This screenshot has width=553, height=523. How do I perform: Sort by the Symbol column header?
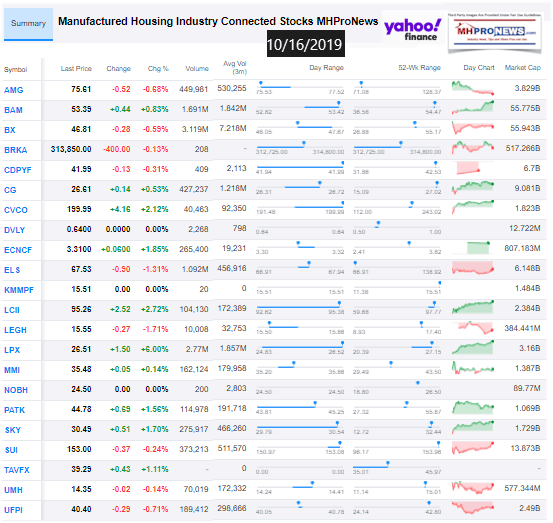[x=16, y=69]
